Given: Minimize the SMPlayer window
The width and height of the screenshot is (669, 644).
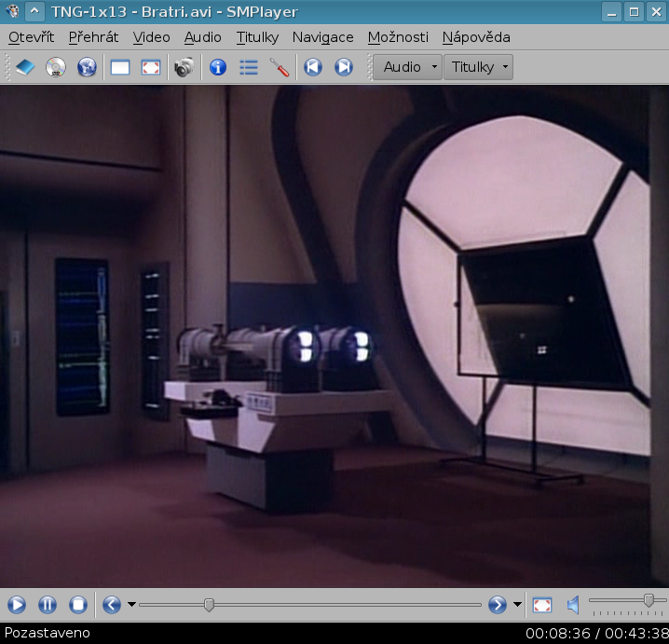Looking at the screenshot, I should (611, 11).
